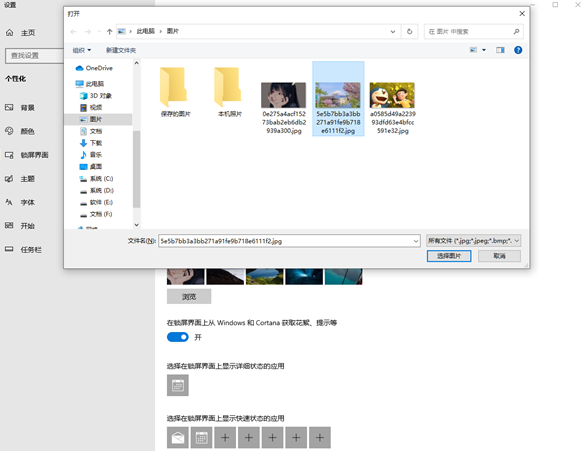Click the 取消 button
This screenshot has width=587, height=451.
point(499,256)
